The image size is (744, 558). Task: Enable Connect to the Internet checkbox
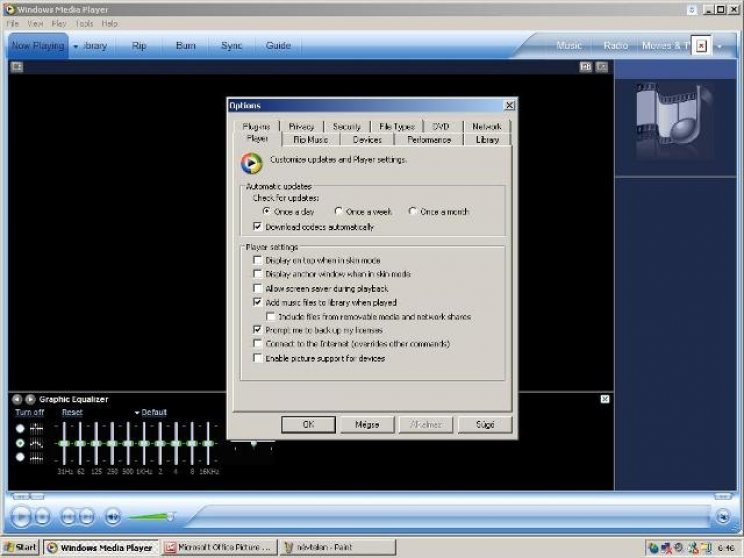258,343
